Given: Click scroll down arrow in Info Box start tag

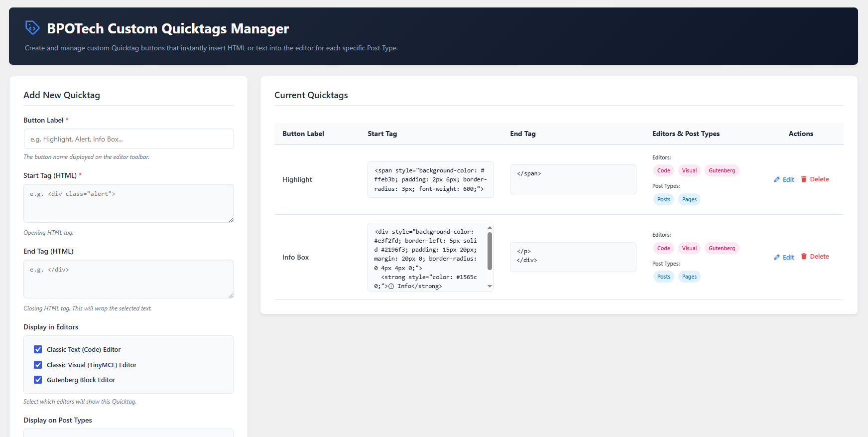Looking at the screenshot, I should click(490, 286).
